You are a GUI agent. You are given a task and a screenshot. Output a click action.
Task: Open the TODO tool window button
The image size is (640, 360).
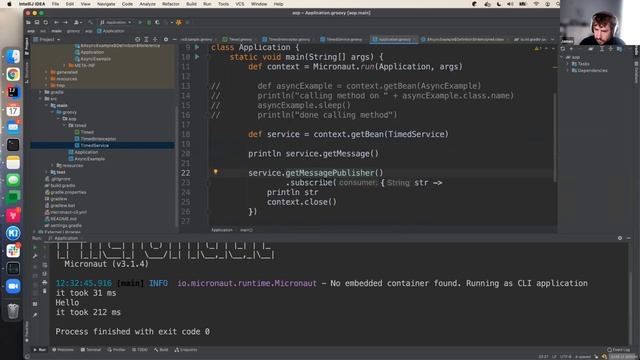[140, 350]
